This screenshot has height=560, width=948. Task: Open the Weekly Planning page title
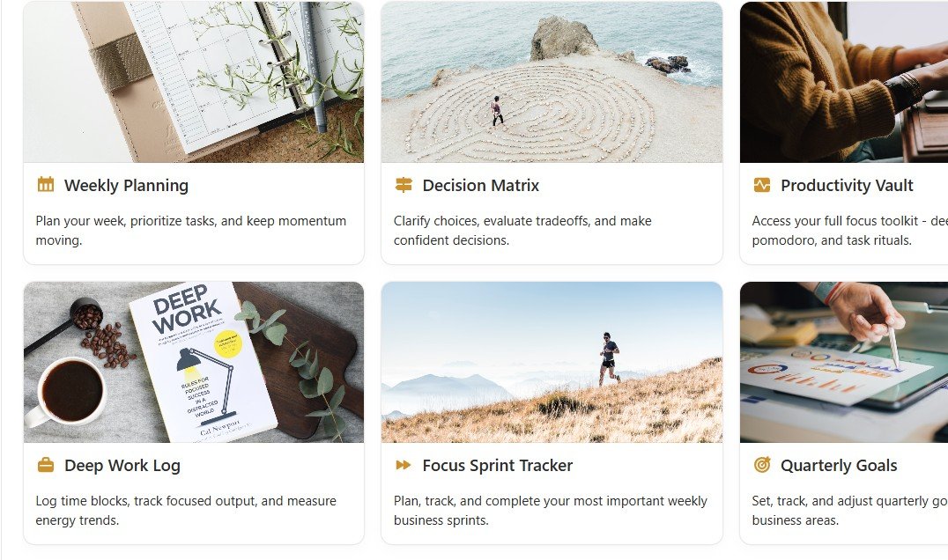[126, 186]
